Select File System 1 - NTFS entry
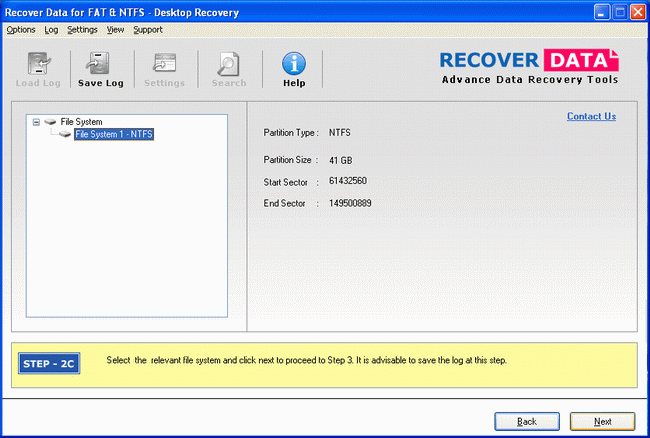Screen dimensions: 650x438 pyautogui.click(x=114, y=134)
